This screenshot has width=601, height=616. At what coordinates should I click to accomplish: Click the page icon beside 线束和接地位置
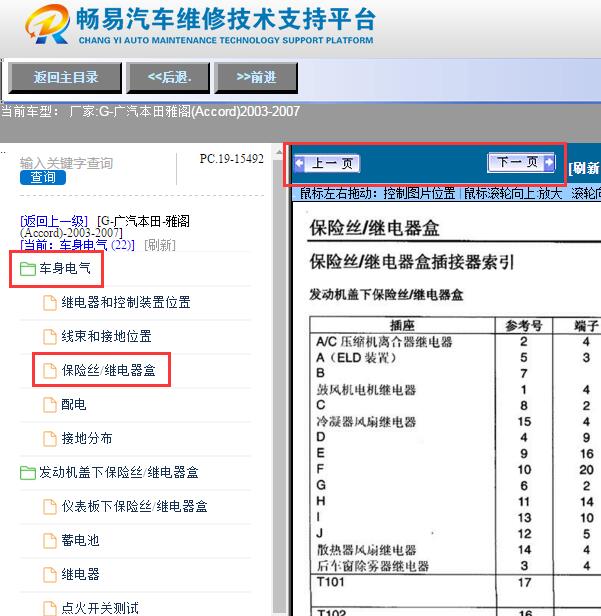tap(50, 337)
